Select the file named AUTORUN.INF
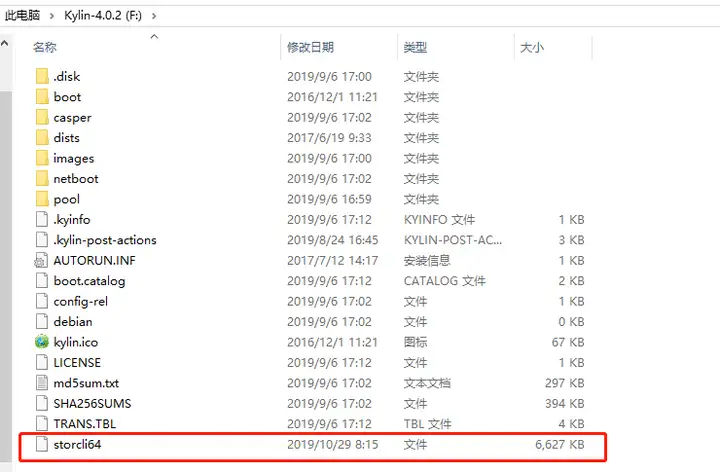Screen dimensions: 720x472 pyautogui.click(x=95, y=260)
